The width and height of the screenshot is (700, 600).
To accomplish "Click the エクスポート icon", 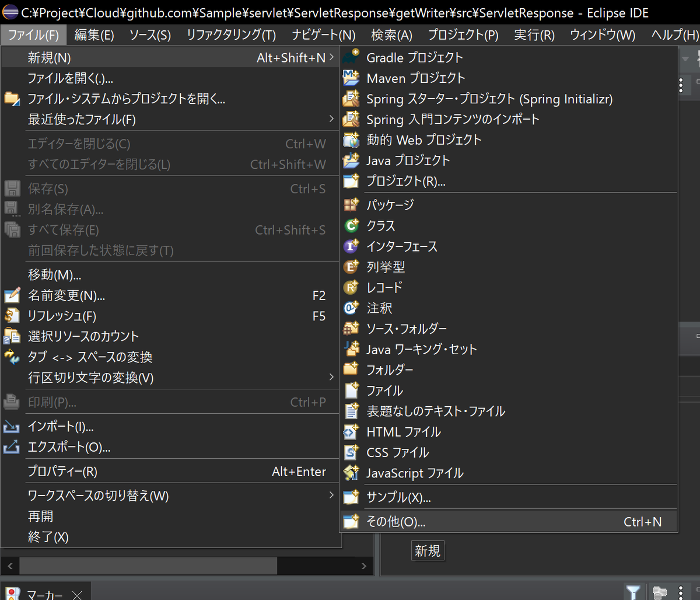I will [x=12, y=447].
